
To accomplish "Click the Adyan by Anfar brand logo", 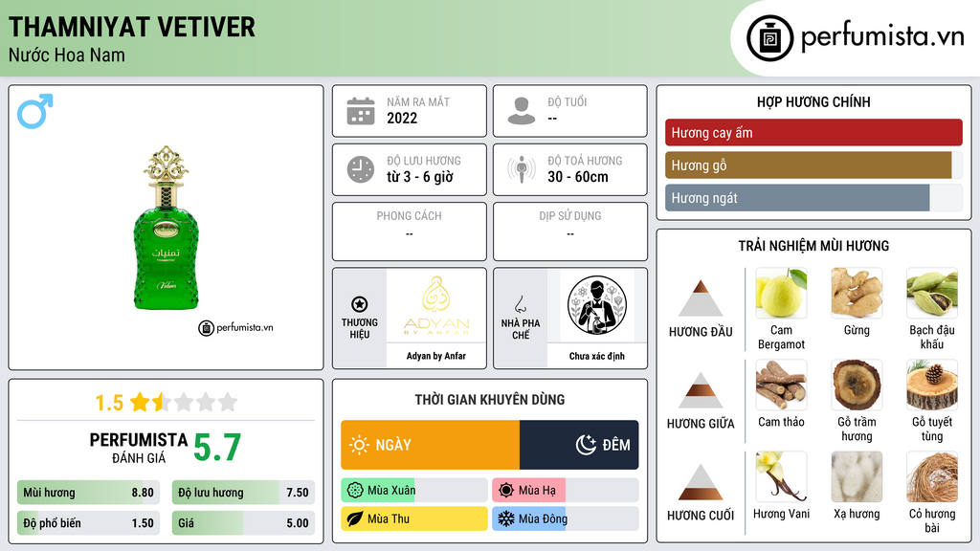I will pyautogui.click(x=436, y=305).
